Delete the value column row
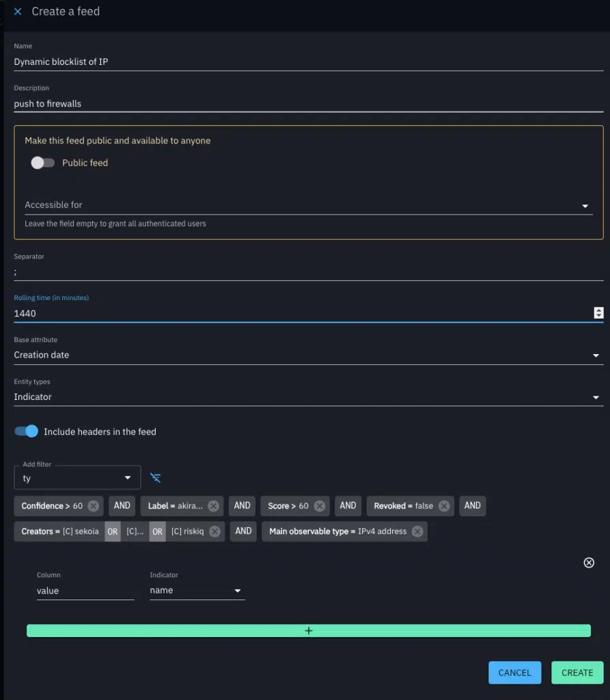 tap(589, 563)
